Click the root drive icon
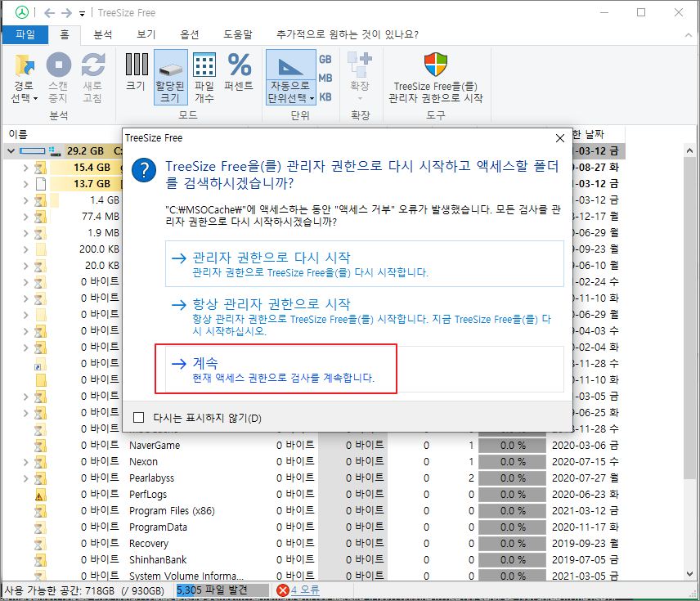This screenshot has width=700, height=601. pos(55,151)
